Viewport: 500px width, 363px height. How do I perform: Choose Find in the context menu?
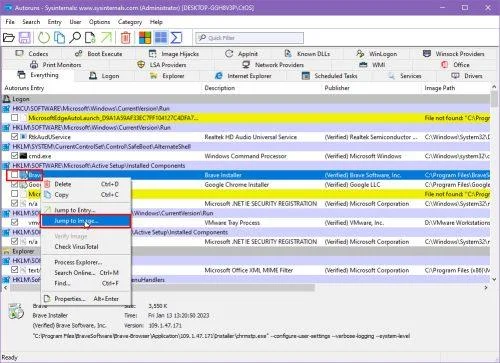point(86,283)
